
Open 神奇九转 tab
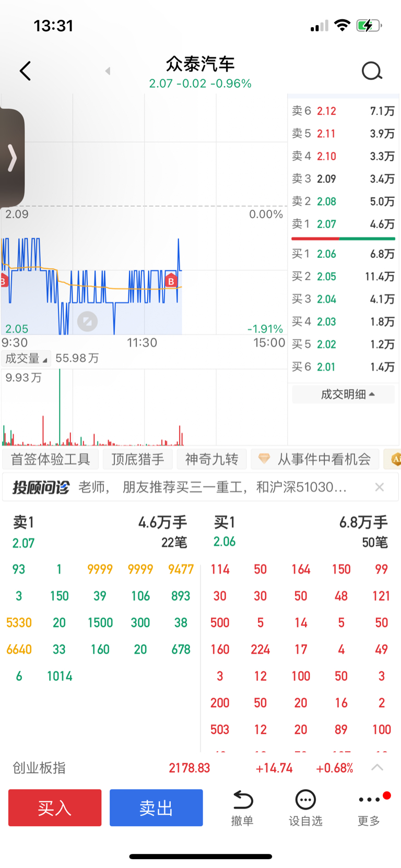(x=211, y=459)
